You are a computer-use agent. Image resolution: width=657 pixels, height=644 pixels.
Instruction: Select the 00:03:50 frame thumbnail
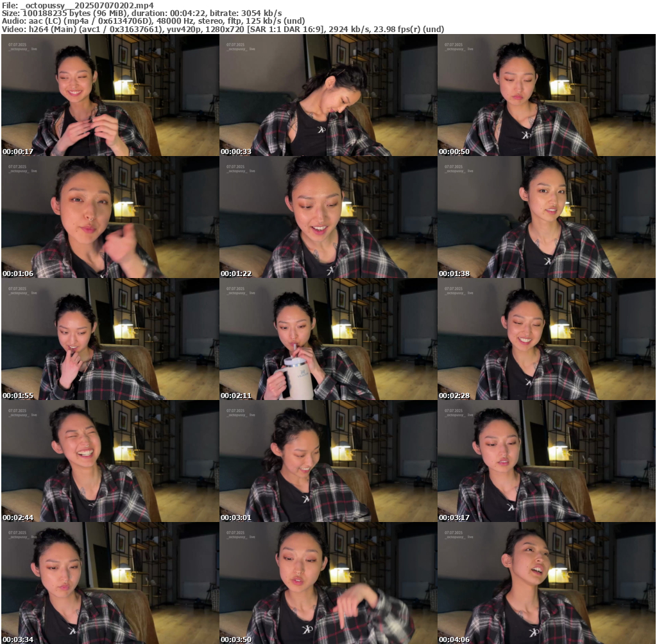pos(328,583)
